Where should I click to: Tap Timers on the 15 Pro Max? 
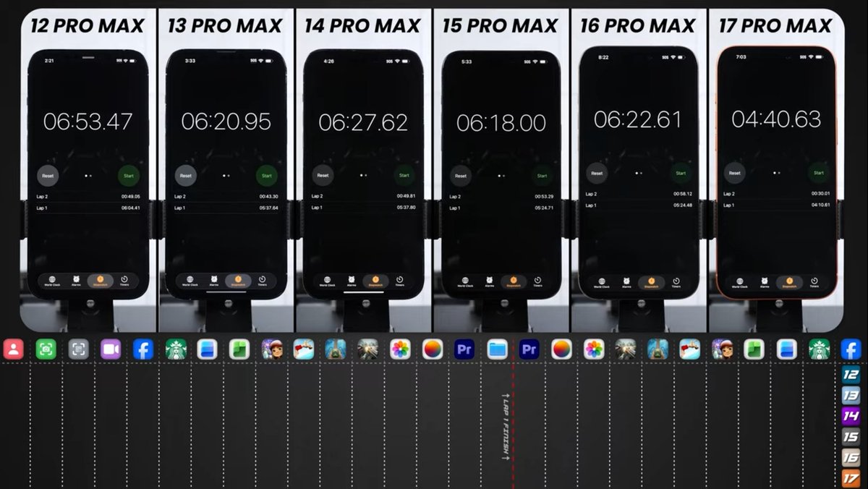537,281
